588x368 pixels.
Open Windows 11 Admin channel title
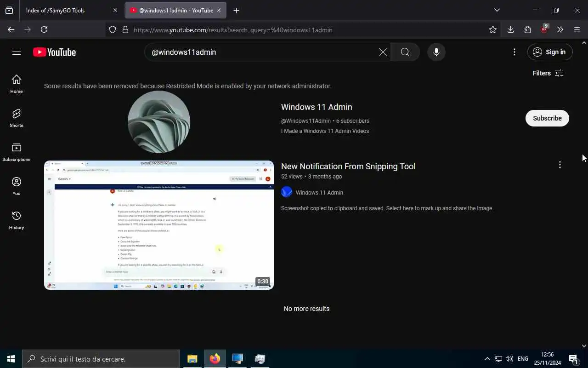pyautogui.click(x=317, y=107)
